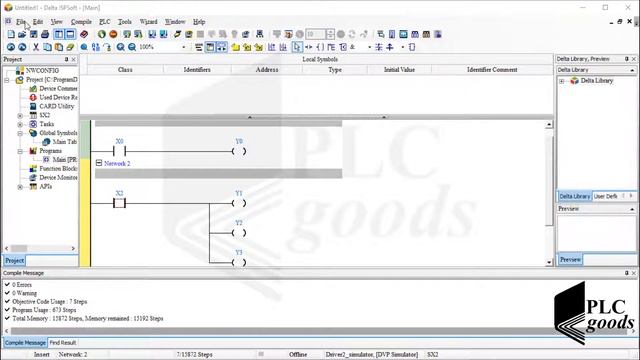Switch to Find Result tab
The width and height of the screenshot is (640, 360).
pyautogui.click(x=63, y=343)
